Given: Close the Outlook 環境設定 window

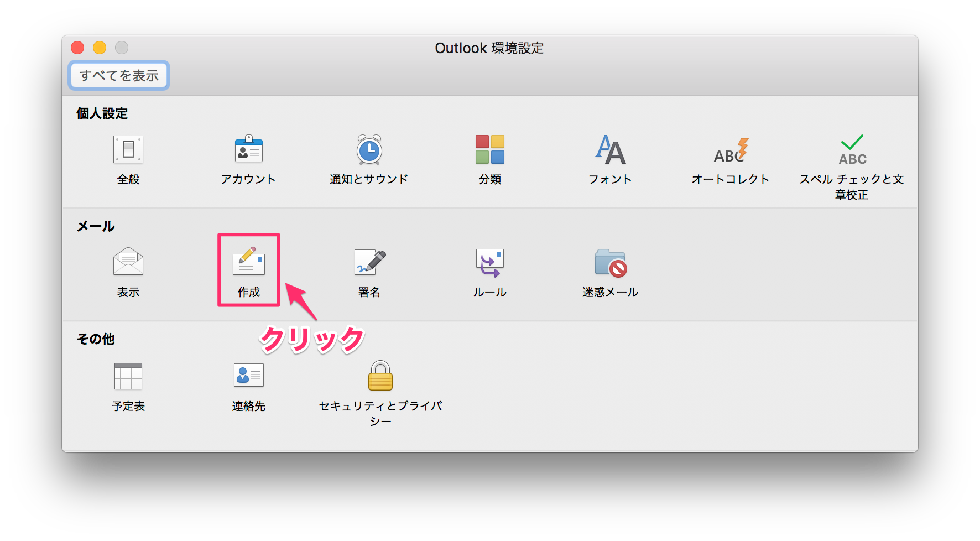Looking at the screenshot, I should click(77, 48).
